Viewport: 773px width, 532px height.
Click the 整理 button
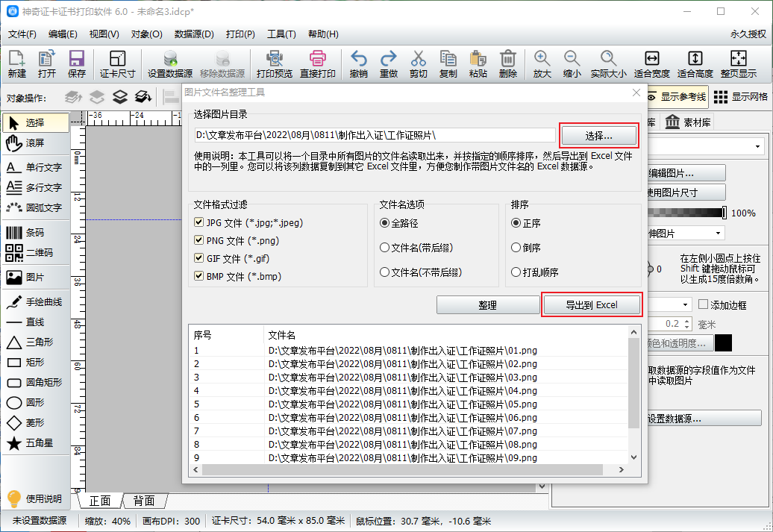[x=487, y=305]
